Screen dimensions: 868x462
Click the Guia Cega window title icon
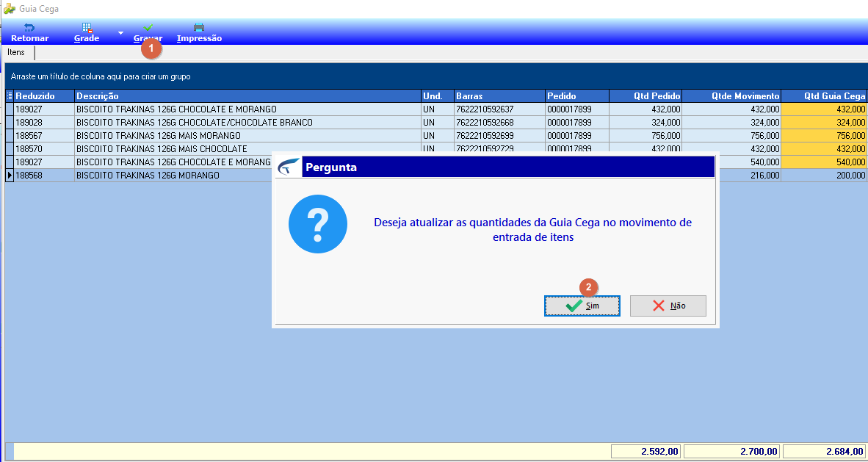point(9,9)
